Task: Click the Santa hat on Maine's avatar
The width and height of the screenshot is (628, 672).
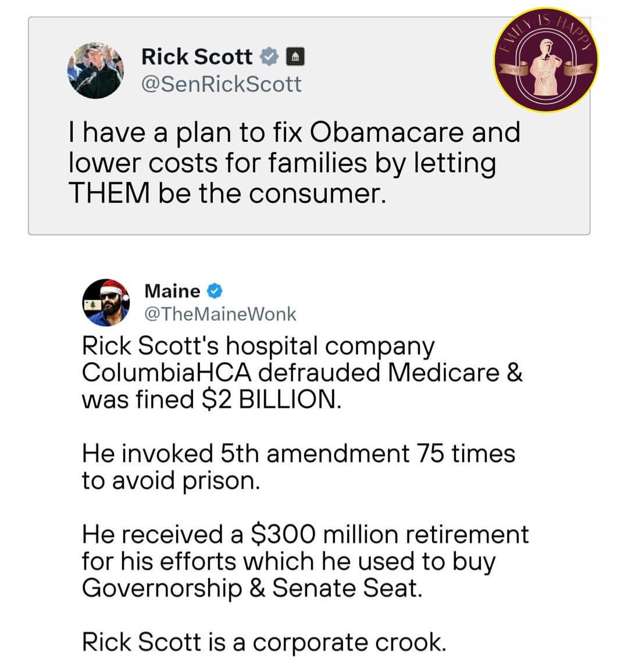Action: [113, 287]
